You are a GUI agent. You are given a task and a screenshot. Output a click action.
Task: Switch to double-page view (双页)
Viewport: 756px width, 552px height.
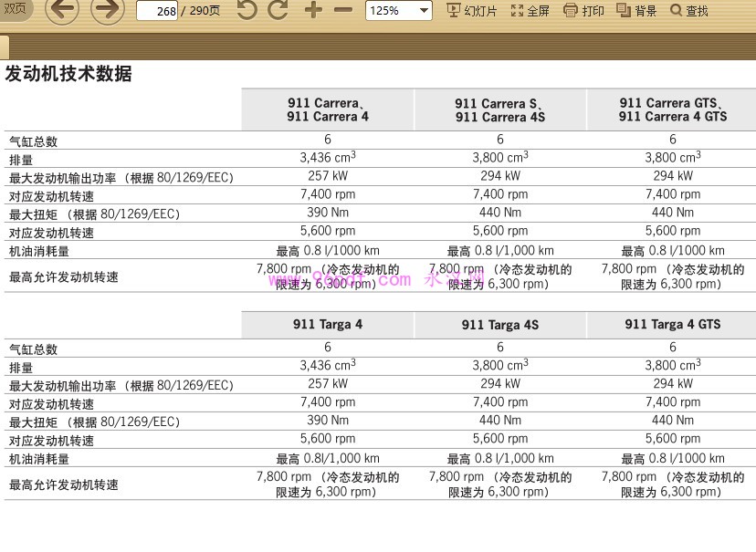click(15, 9)
